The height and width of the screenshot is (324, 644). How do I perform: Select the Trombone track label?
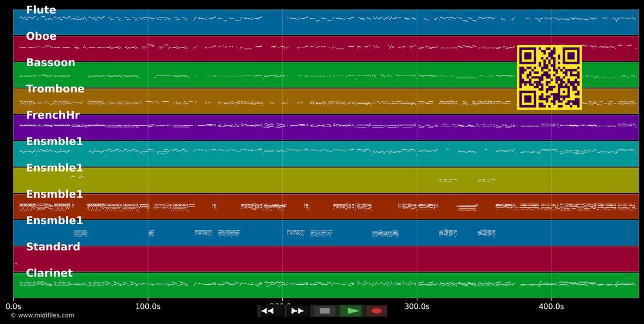(x=55, y=88)
